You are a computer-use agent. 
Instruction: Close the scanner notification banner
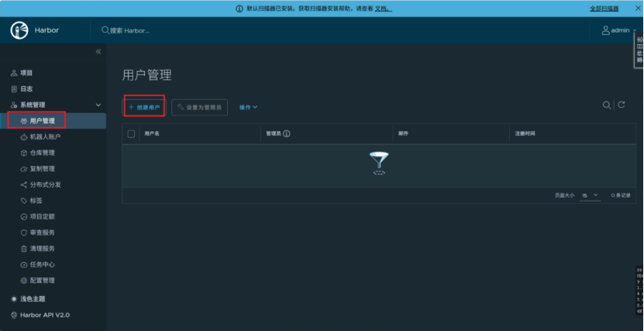coord(638,9)
